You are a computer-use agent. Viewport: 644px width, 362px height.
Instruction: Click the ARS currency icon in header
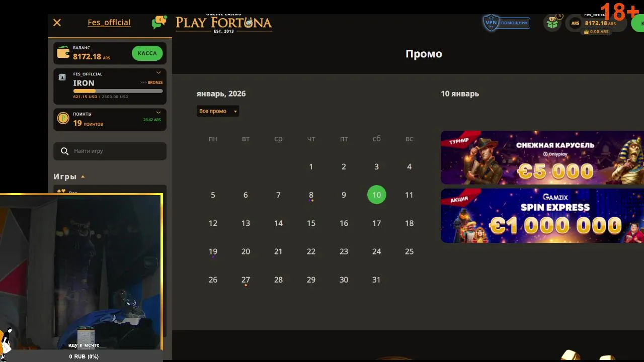(x=575, y=23)
